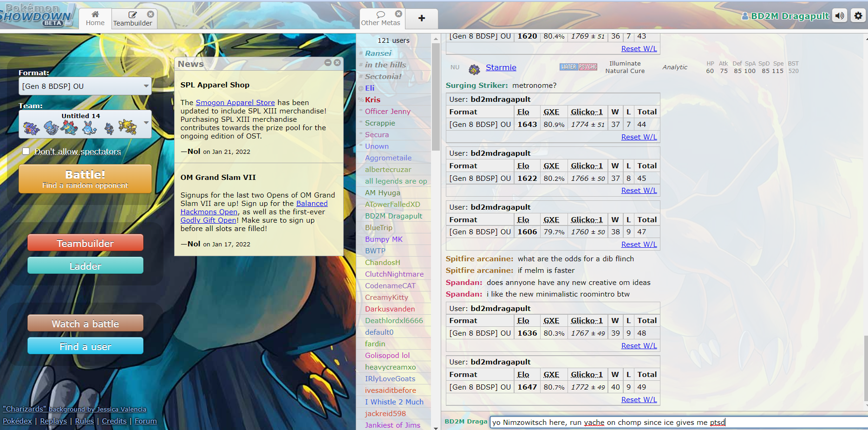
Task: Open the options gear menu
Action: point(858,16)
